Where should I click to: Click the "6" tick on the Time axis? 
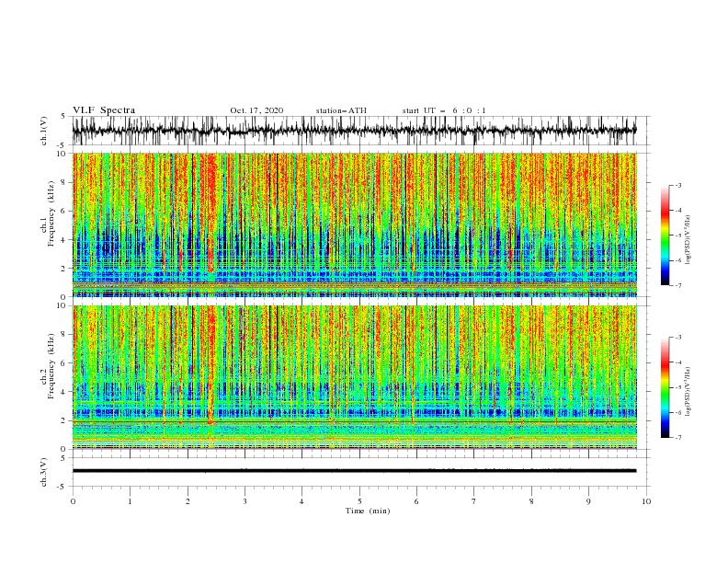[x=416, y=501]
